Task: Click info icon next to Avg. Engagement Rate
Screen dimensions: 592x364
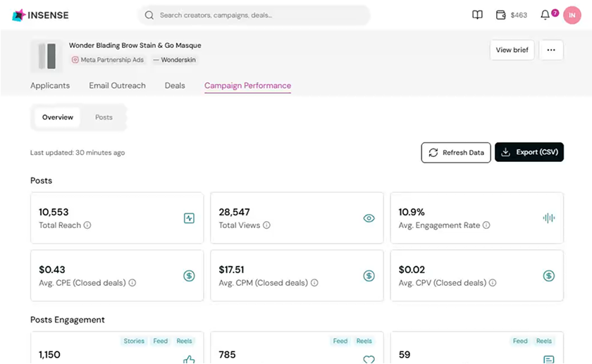Action: point(486,225)
